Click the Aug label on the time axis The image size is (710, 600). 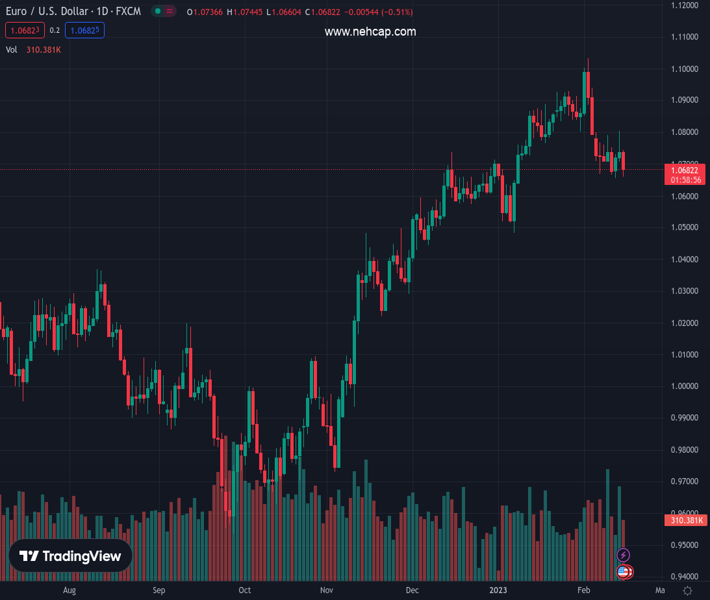[69, 590]
